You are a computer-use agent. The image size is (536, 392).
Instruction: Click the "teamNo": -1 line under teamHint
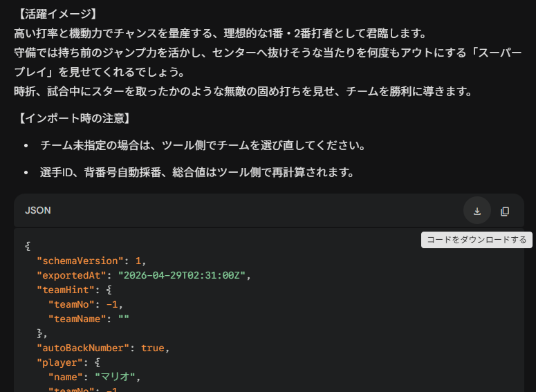click(x=86, y=304)
